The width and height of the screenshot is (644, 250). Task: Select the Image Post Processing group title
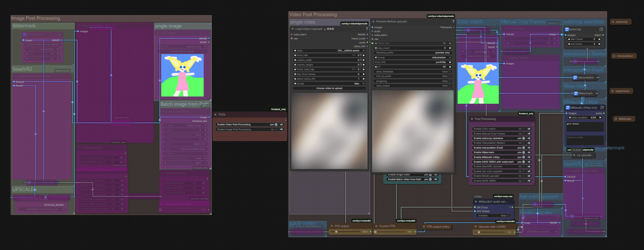coord(36,18)
